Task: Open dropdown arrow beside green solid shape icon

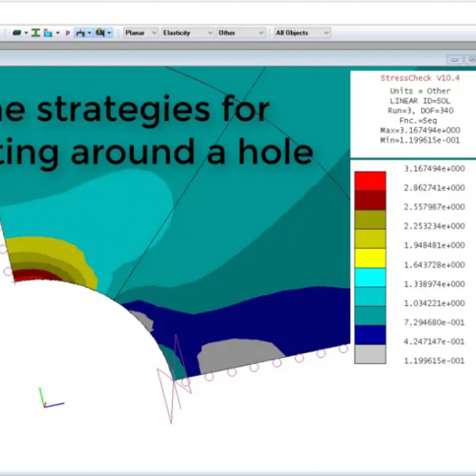Action: coord(26,33)
